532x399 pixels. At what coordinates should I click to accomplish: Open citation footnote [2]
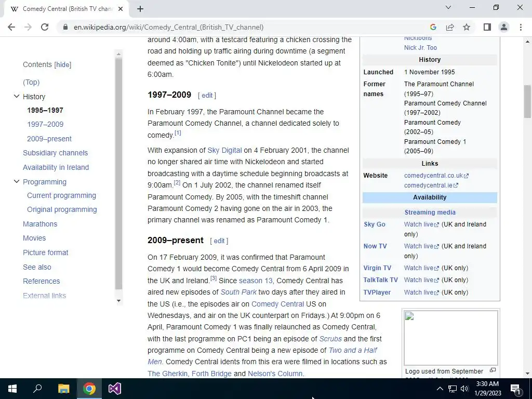pyautogui.click(x=177, y=182)
